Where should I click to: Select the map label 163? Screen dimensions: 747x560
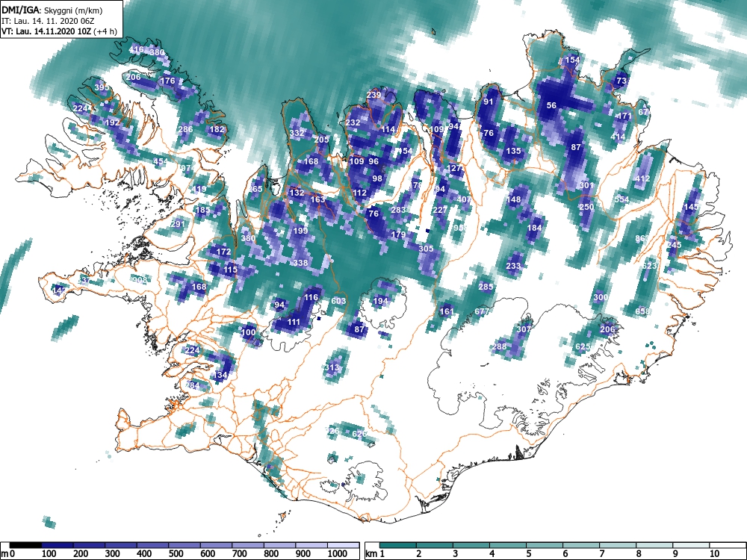pyautogui.click(x=317, y=199)
